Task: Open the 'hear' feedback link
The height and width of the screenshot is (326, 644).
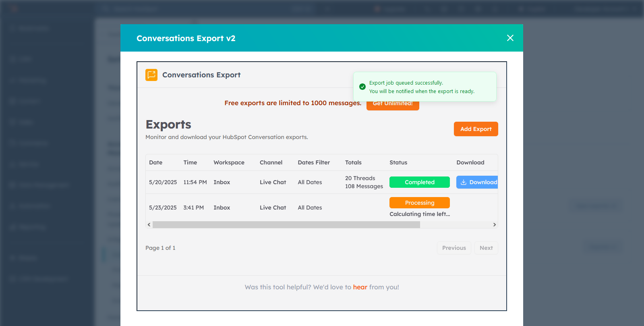Action: pyautogui.click(x=360, y=287)
